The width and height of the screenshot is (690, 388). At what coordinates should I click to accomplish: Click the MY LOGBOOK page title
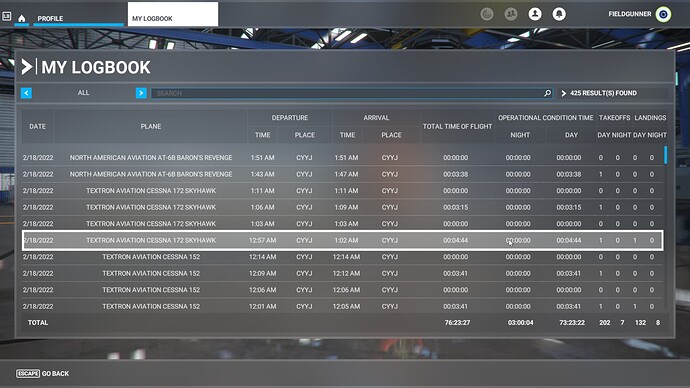point(95,67)
